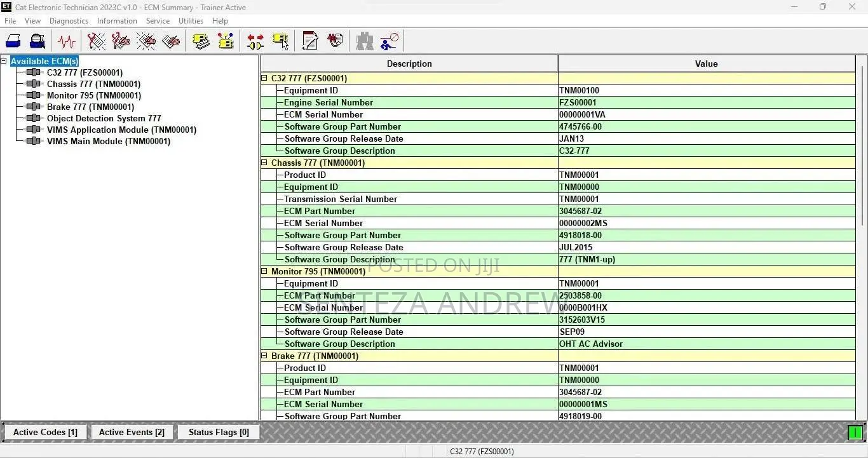Click the value 777 (TNM1-up)
Image resolution: width=868 pixels, height=458 pixels.
point(587,259)
